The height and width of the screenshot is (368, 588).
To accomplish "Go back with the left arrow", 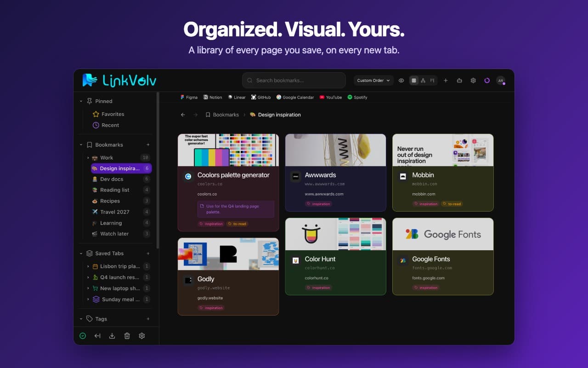I will click(183, 115).
